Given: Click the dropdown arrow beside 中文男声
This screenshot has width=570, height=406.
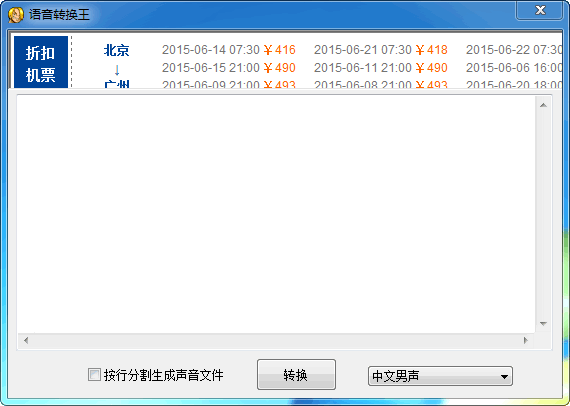Looking at the screenshot, I should pyautogui.click(x=504, y=377).
